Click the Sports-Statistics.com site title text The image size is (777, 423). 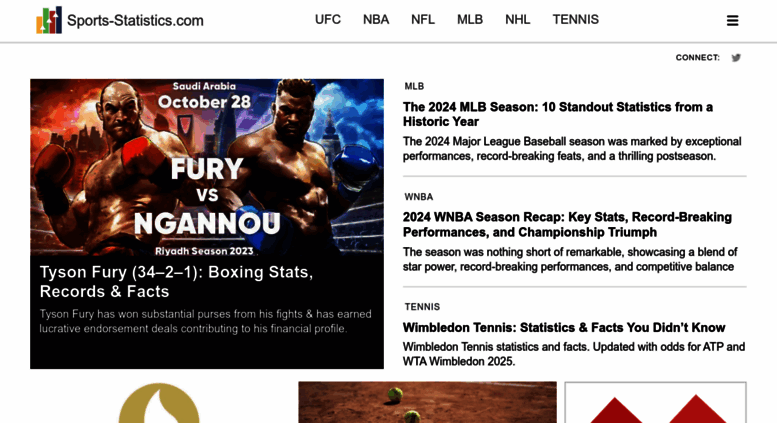click(x=135, y=20)
